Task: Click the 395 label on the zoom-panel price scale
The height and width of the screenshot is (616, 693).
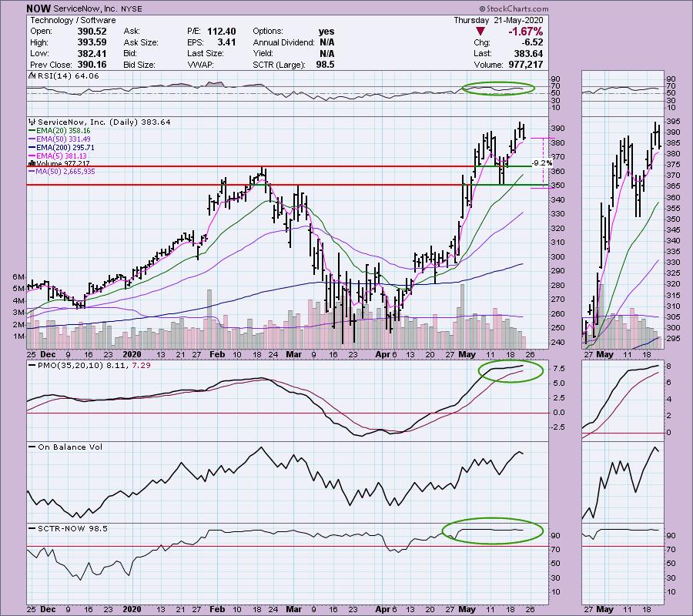Action: 673,122
